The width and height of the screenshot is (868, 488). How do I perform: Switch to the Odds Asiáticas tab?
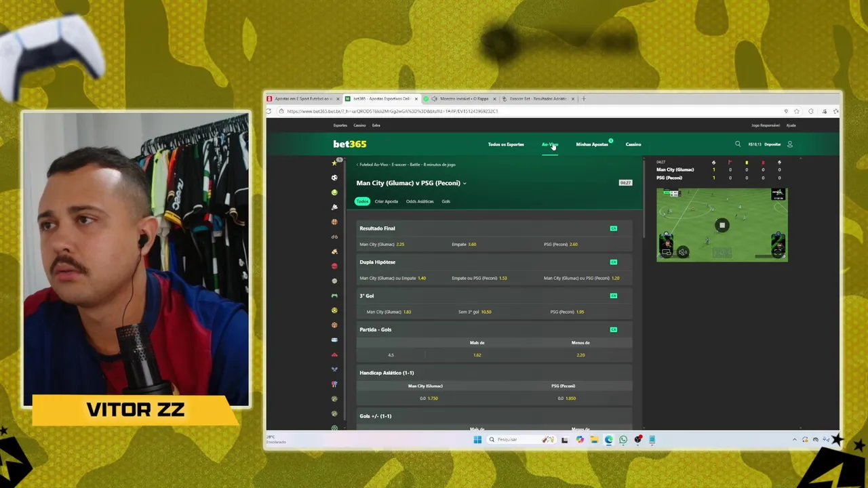[x=420, y=201]
